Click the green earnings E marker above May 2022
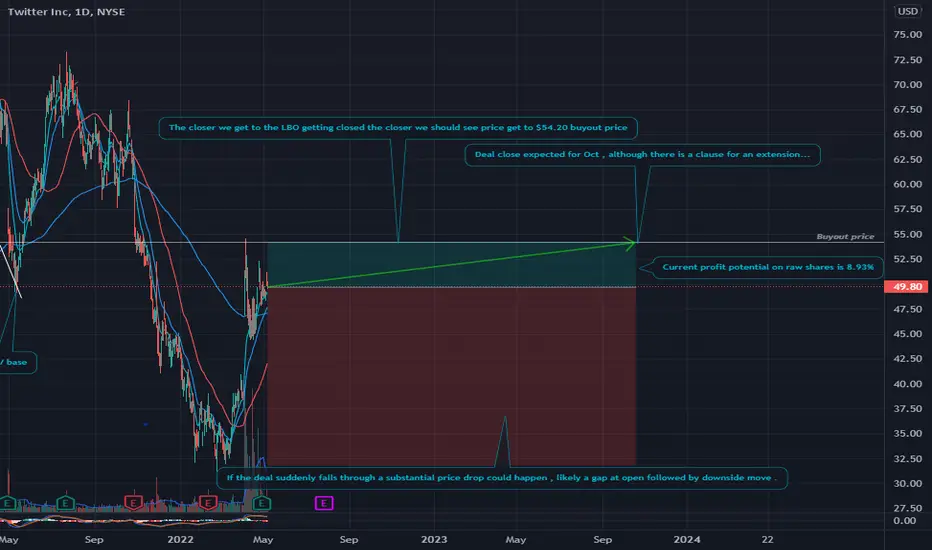 click(262, 504)
